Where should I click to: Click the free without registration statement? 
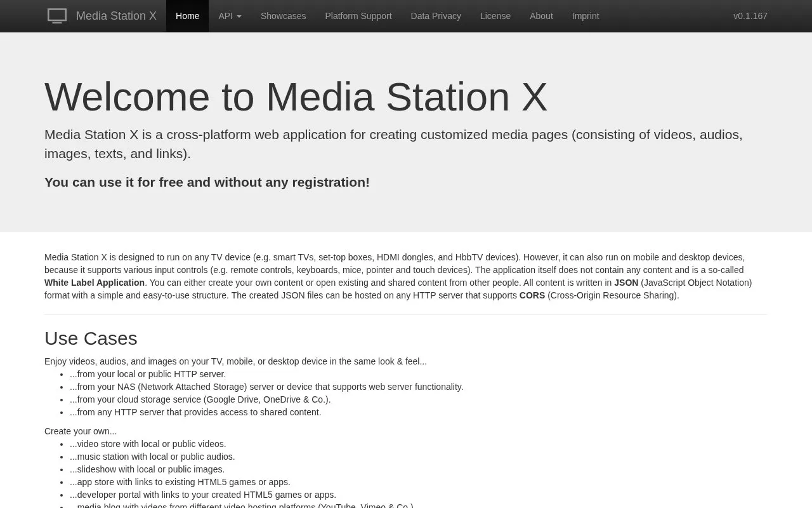pos(207,182)
